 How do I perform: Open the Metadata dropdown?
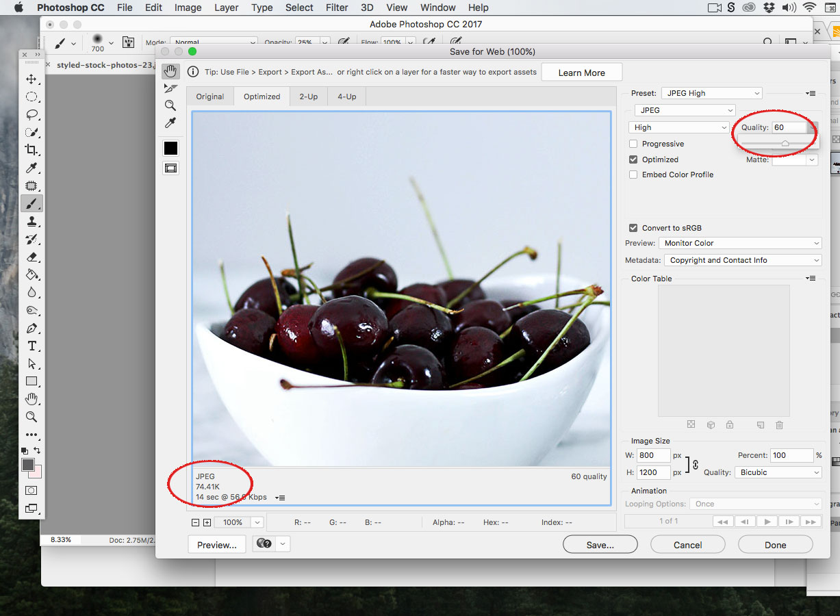(x=743, y=260)
